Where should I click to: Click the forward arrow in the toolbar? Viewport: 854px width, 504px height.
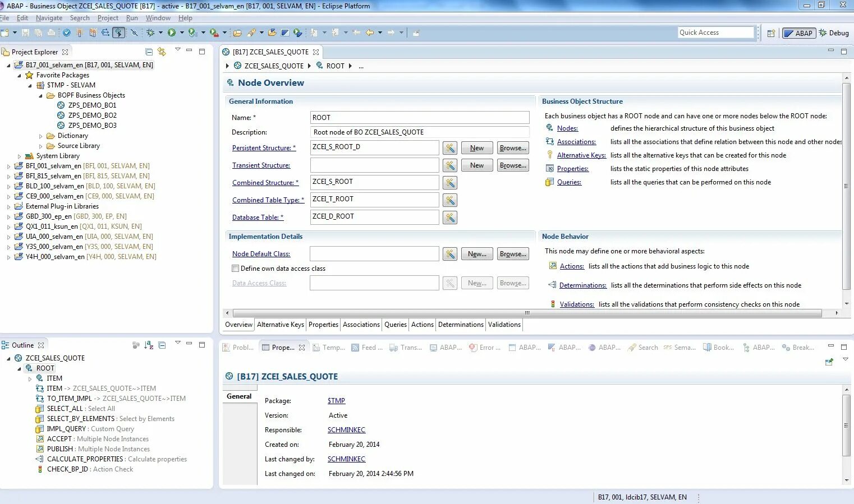(391, 33)
